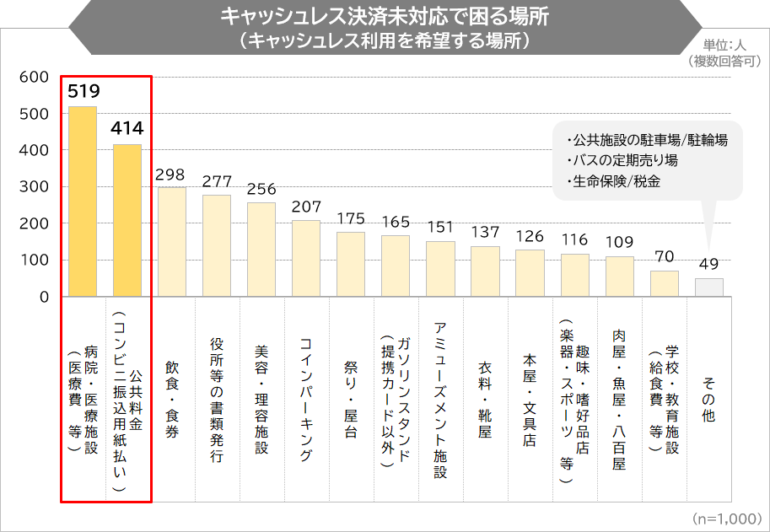Click the category label 飲食・食券
The height and width of the screenshot is (532, 770).
tap(172, 399)
